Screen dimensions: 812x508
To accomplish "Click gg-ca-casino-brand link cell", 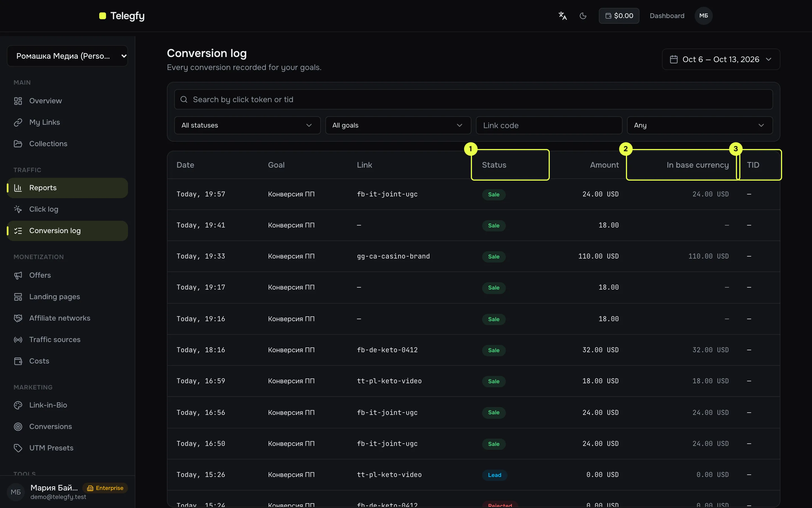I will point(393,256).
